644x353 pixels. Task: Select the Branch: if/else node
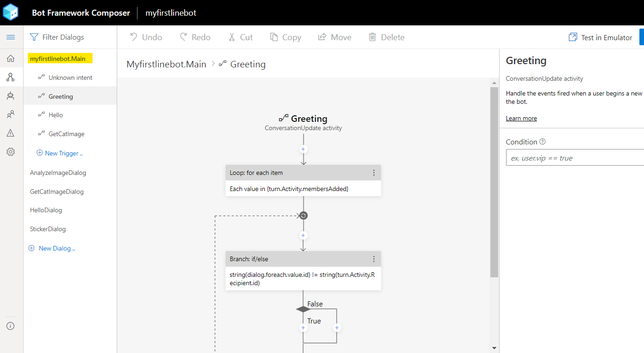tap(303, 270)
